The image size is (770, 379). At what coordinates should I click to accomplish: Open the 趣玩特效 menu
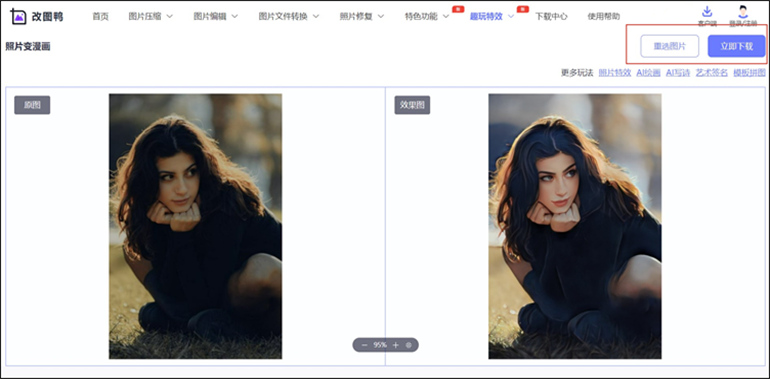[492, 17]
